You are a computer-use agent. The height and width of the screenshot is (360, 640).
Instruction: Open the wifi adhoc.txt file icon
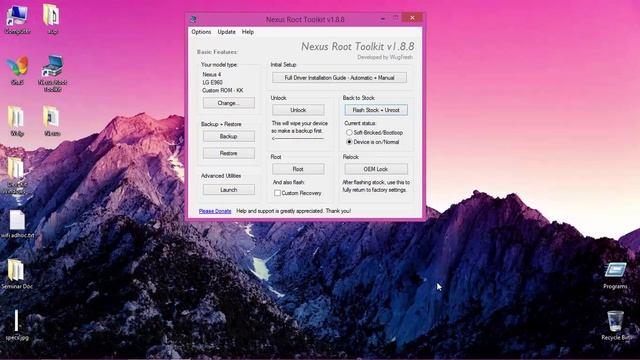coord(17,224)
